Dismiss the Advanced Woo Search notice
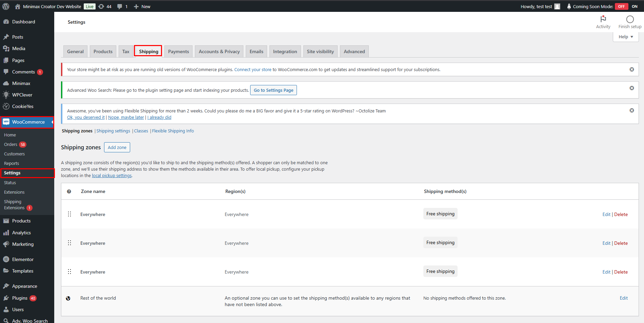 (x=631, y=88)
